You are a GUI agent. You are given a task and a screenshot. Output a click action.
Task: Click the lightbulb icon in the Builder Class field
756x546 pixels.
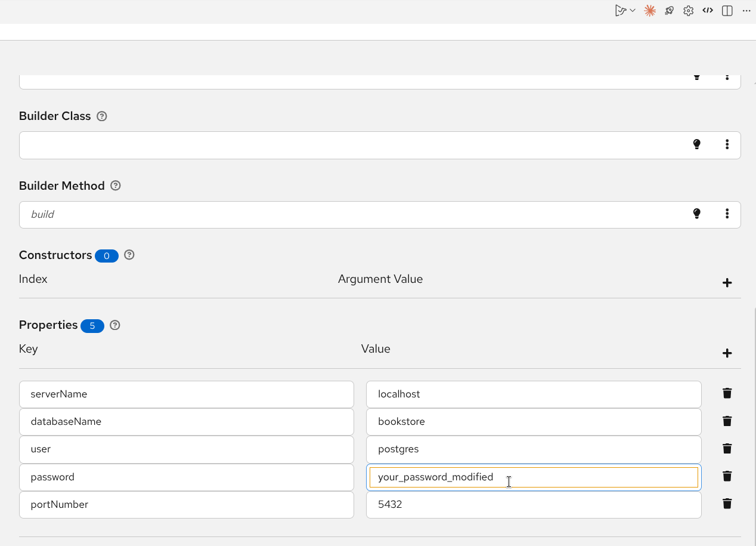pyautogui.click(x=696, y=144)
